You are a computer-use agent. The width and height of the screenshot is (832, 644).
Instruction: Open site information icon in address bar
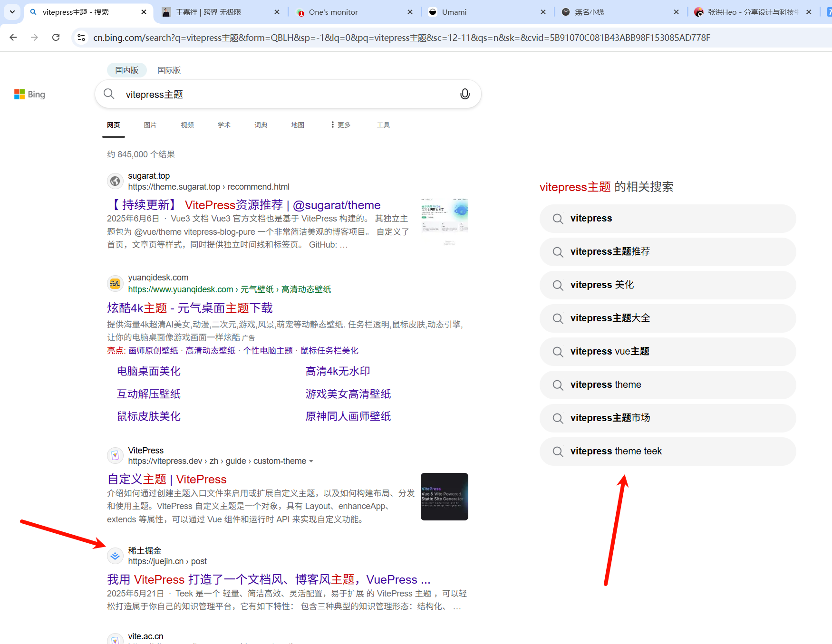point(81,38)
